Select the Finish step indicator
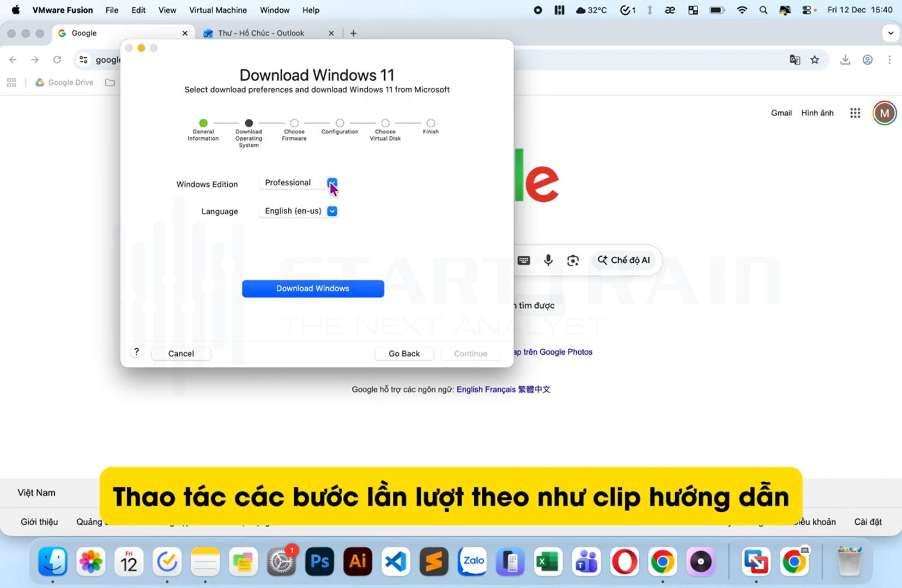This screenshot has width=902, height=588. [430, 123]
